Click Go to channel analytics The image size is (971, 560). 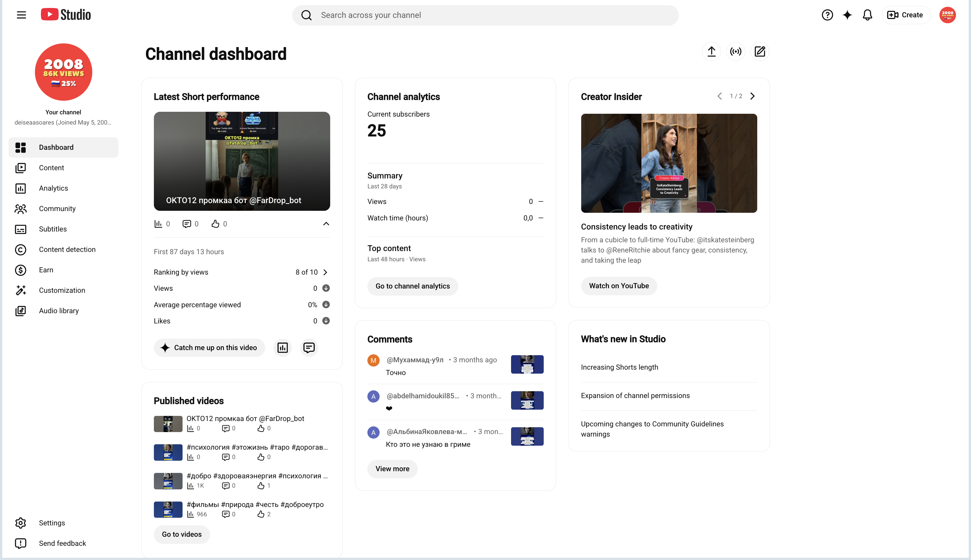click(412, 286)
